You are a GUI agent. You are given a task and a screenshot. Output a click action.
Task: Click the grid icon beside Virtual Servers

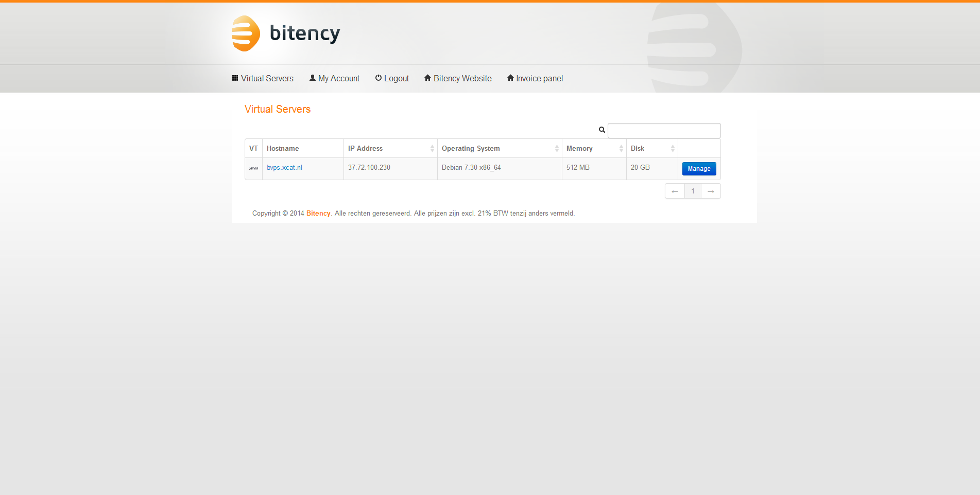coord(235,78)
